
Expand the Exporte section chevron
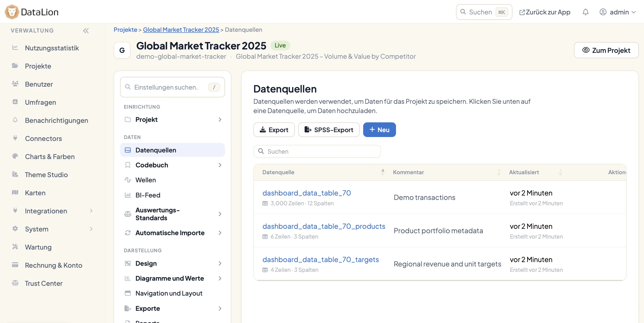coord(220,308)
